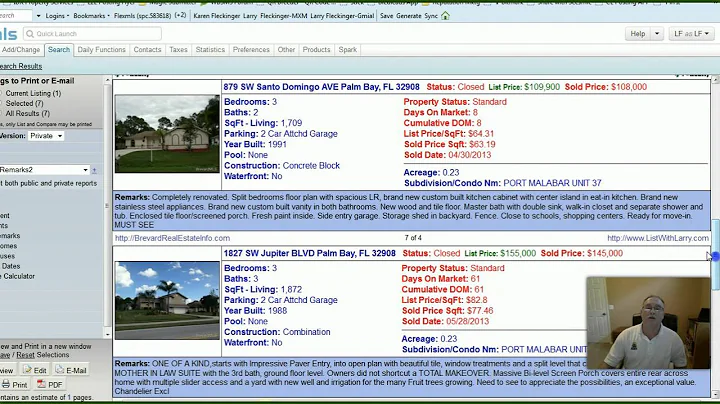The image size is (720, 404).
Task: Click the 'Dates' item in the left list
Action: tap(10, 266)
